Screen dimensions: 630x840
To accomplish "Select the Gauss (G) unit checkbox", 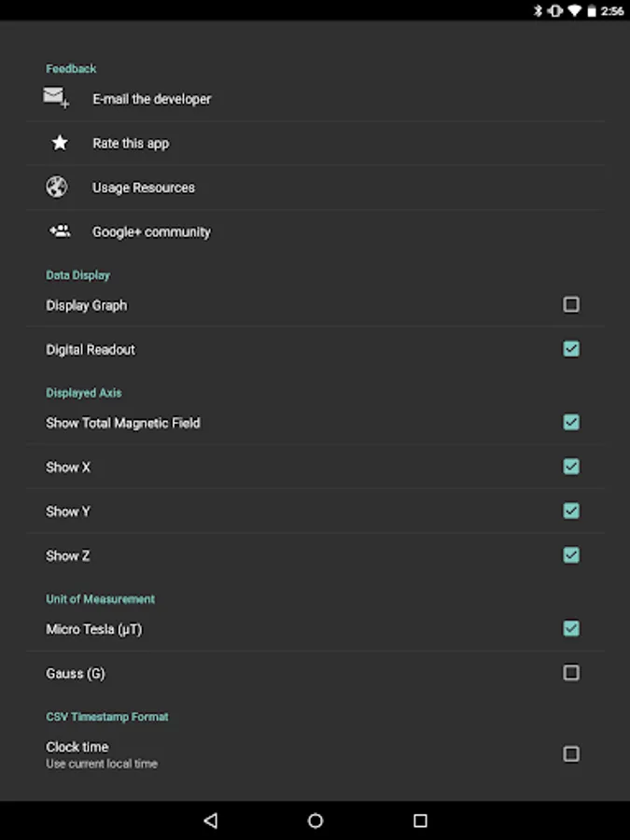I will pyautogui.click(x=571, y=672).
